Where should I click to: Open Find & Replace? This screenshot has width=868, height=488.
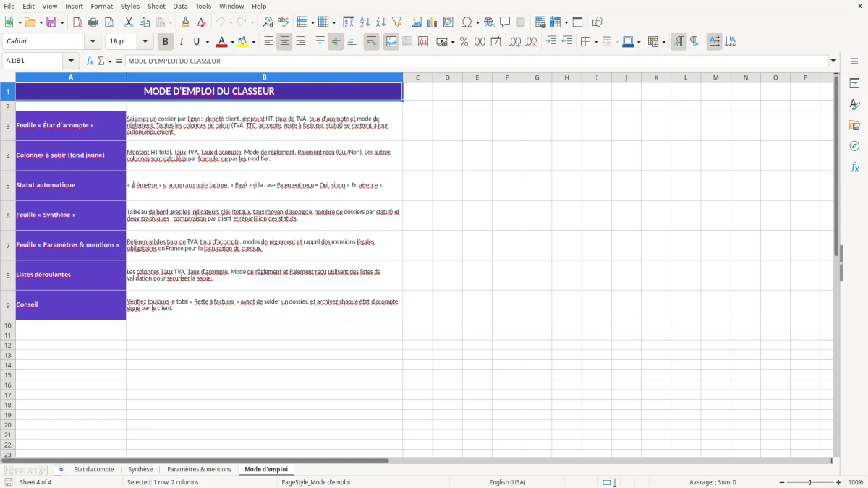[x=267, y=22]
